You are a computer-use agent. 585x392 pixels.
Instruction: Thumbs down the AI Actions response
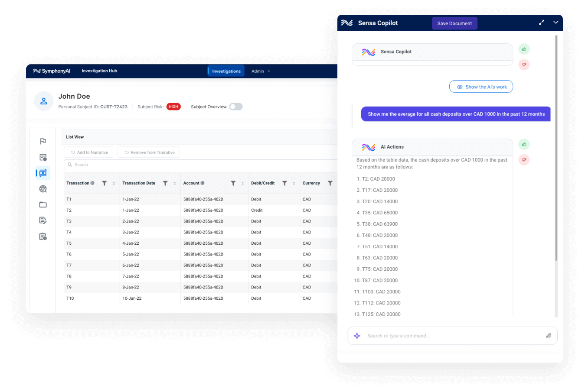524,160
